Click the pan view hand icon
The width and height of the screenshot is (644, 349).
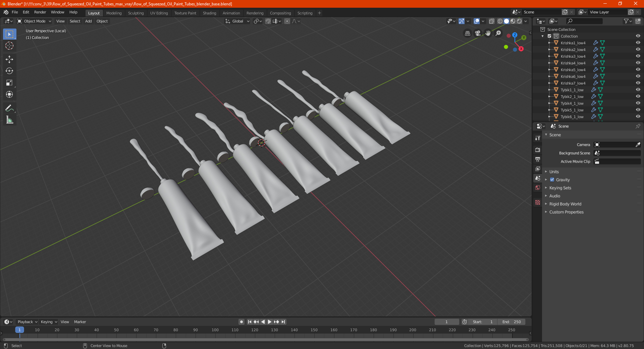[488, 33]
